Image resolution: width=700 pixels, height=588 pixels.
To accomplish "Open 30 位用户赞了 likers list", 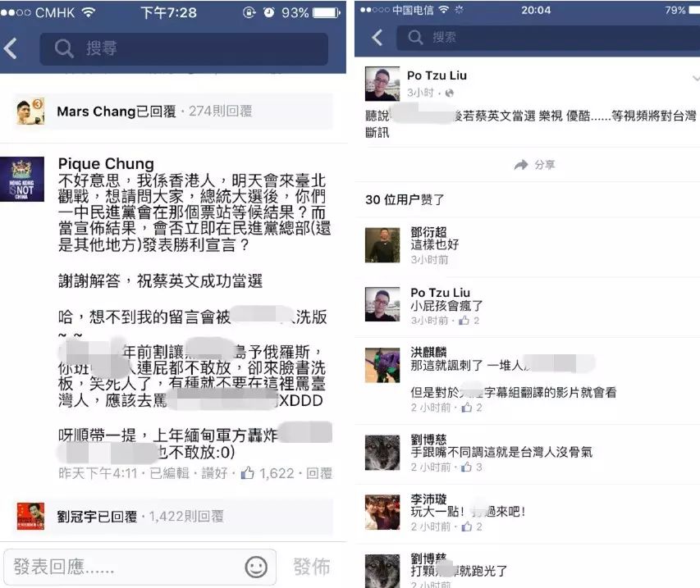I will pos(405,199).
